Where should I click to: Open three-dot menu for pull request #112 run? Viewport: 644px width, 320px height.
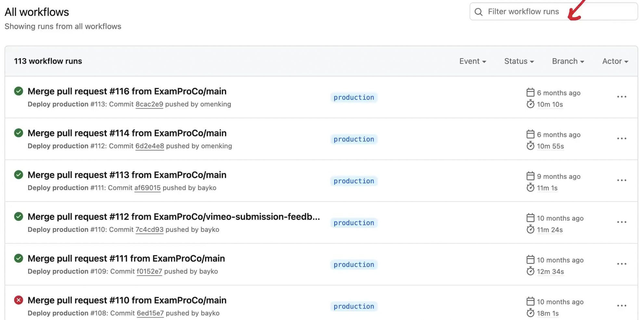tap(621, 222)
